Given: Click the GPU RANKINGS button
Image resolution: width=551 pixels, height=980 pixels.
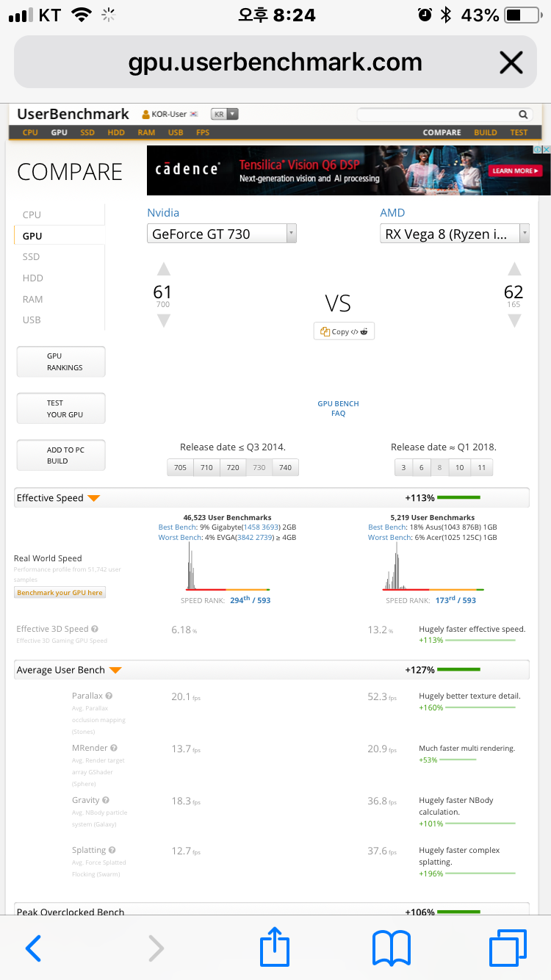Looking at the screenshot, I should (61, 361).
